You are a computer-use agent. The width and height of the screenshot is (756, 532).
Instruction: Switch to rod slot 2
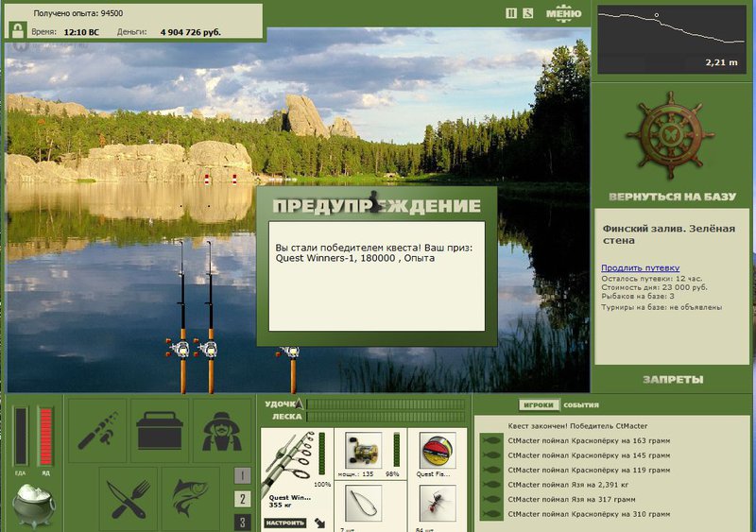coord(242,499)
